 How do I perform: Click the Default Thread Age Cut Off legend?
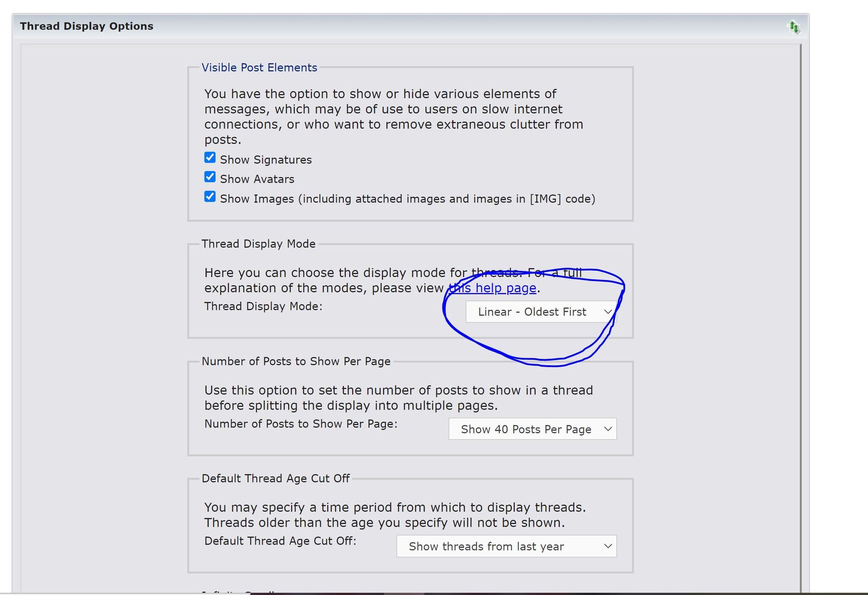(276, 479)
